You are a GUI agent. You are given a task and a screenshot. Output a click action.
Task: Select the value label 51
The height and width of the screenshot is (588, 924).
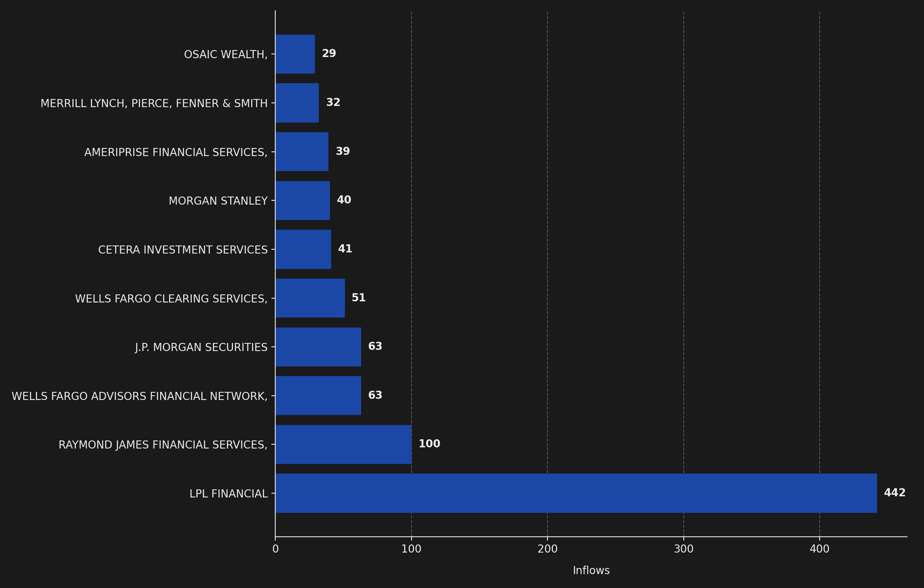pyautogui.click(x=359, y=298)
